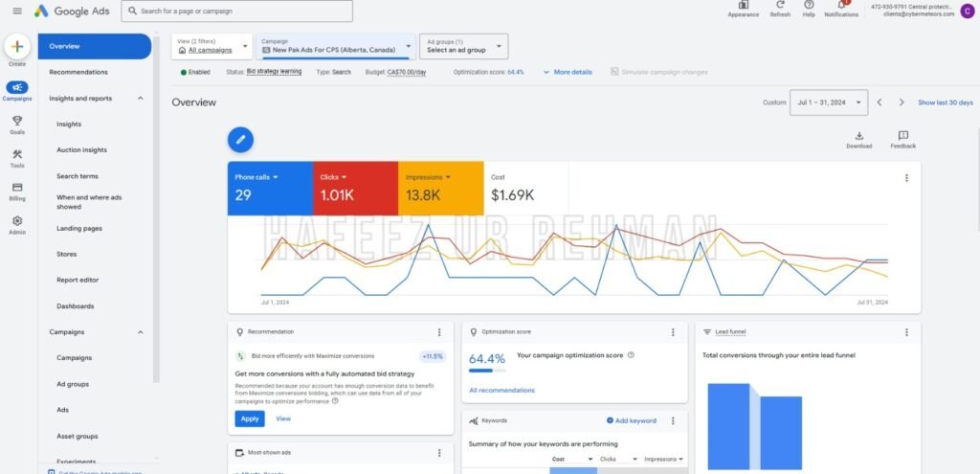The image size is (980, 474).
Task: Open the Keywords Impressions column dropdown
Action: coord(664,459)
